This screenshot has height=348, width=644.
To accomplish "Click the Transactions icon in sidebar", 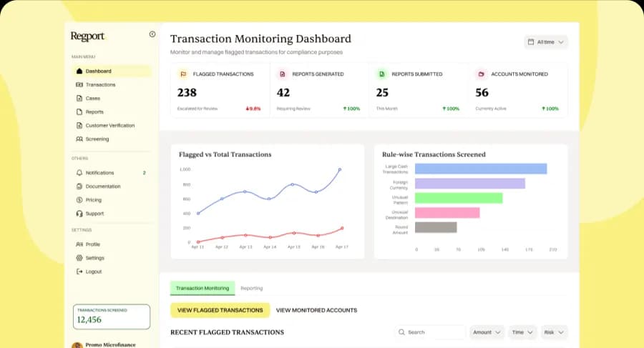I will tap(79, 84).
